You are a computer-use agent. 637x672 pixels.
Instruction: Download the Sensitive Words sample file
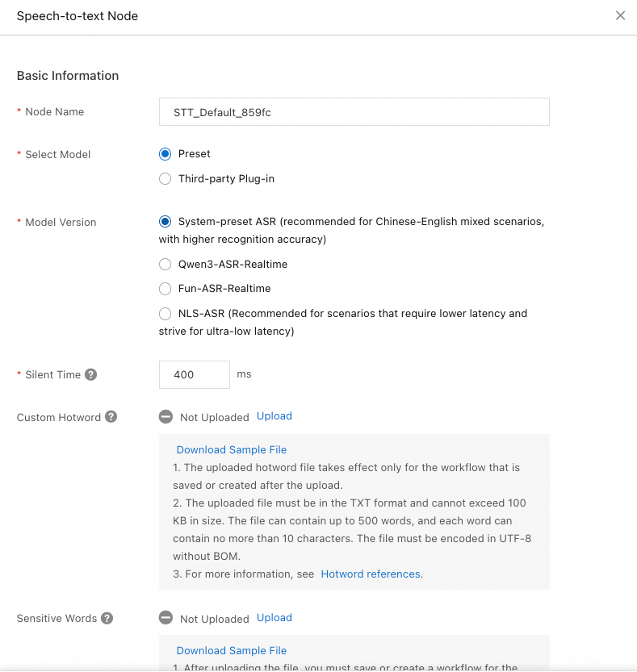(231, 651)
